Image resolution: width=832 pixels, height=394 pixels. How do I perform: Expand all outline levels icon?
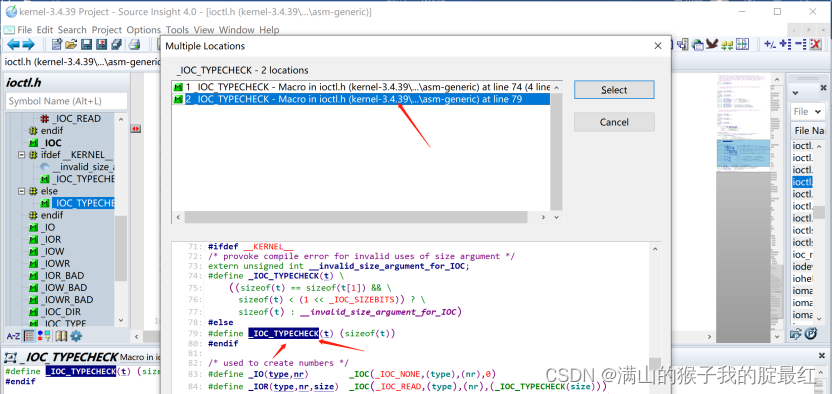[x=786, y=45]
